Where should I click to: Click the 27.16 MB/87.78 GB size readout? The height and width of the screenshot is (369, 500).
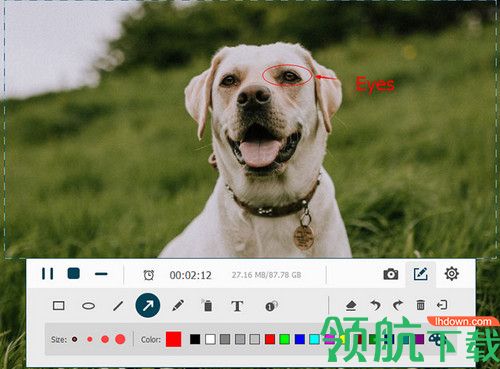266,275
